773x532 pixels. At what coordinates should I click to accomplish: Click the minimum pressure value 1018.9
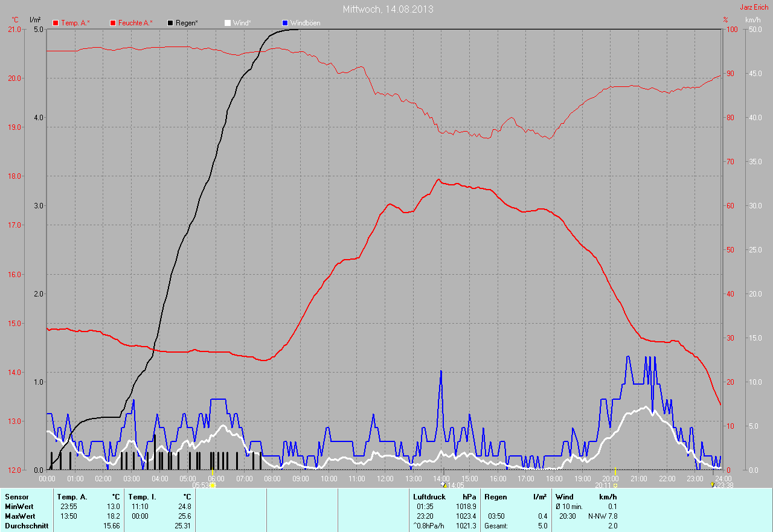pos(466,507)
